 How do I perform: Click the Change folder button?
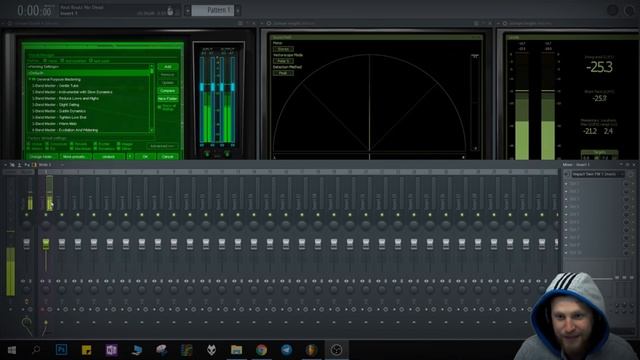pyautogui.click(x=42, y=157)
